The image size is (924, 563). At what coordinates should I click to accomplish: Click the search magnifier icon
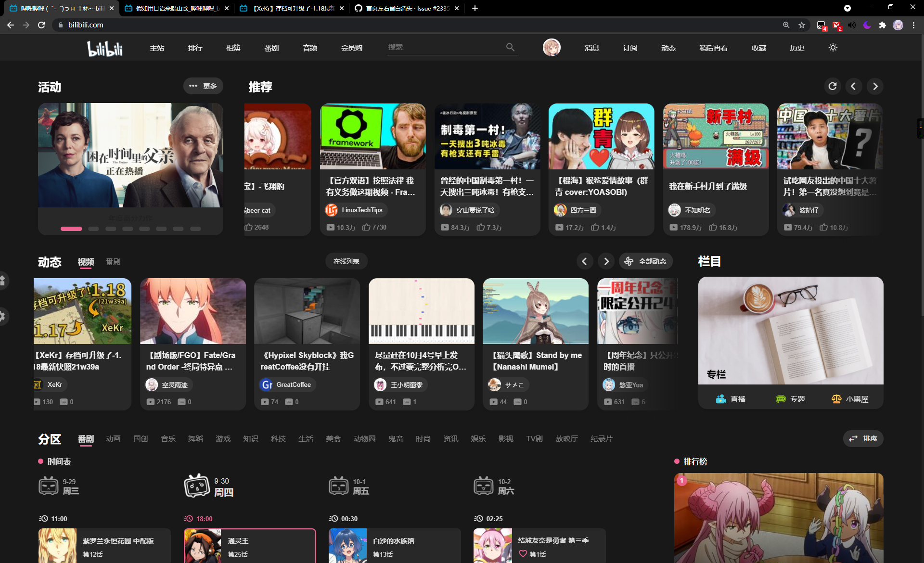511,47
